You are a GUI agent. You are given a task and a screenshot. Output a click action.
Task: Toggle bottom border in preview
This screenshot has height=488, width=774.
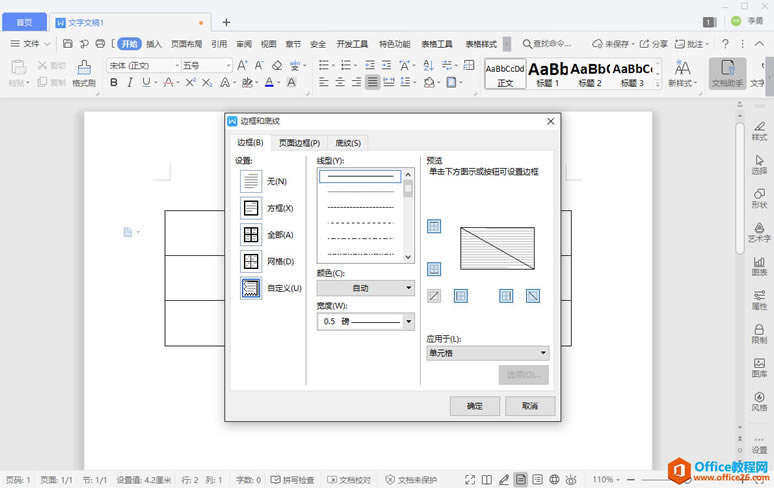[434, 269]
